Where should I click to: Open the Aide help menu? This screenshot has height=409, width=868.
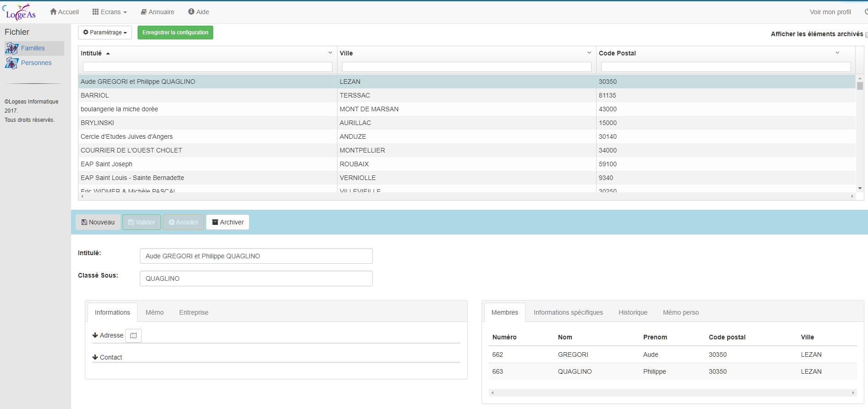[199, 12]
